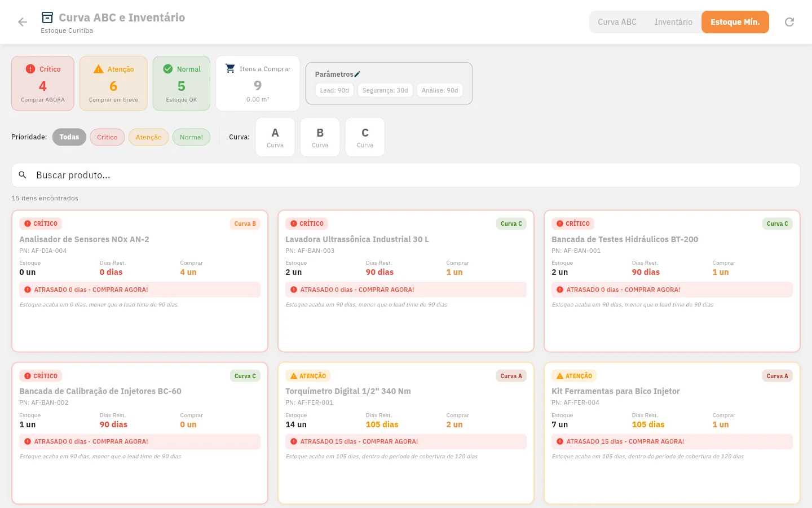The image size is (812, 508).
Task: Click alert icon on Analisador de Sensores badge
Action: click(28, 224)
